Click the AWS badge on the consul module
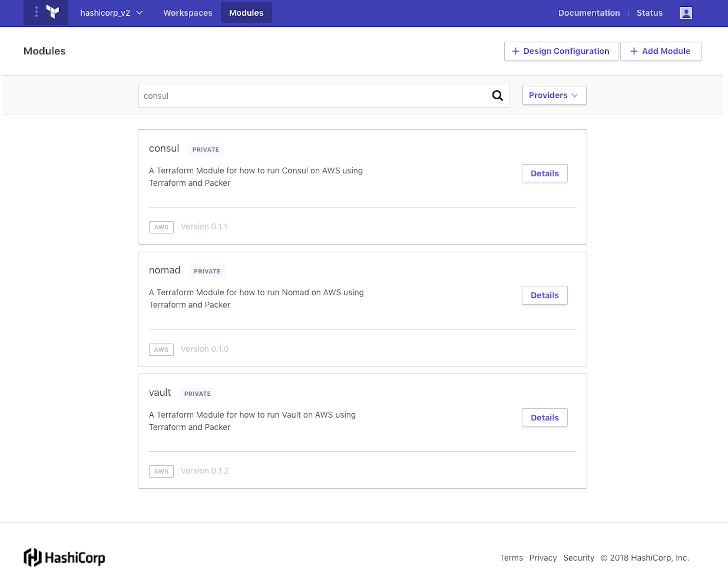The width and height of the screenshot is (728, 583). coord(161,227)
